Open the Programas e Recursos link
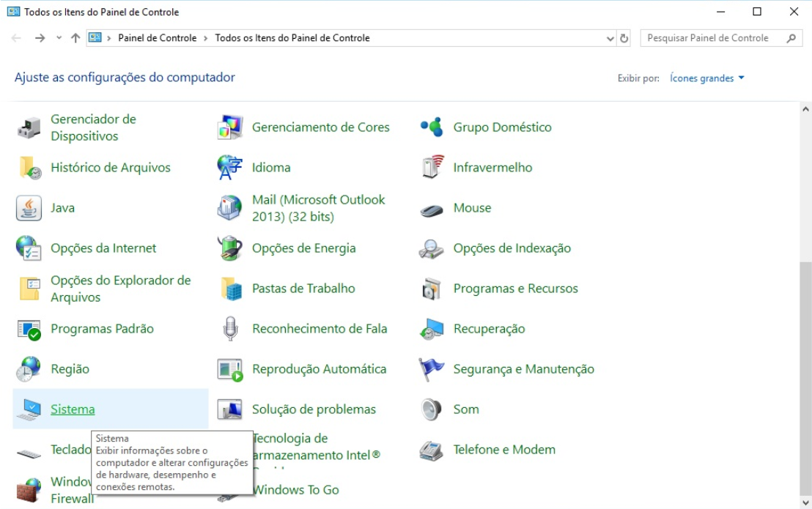Viewport: 812px width, 509px height. [x=515, y=289]
